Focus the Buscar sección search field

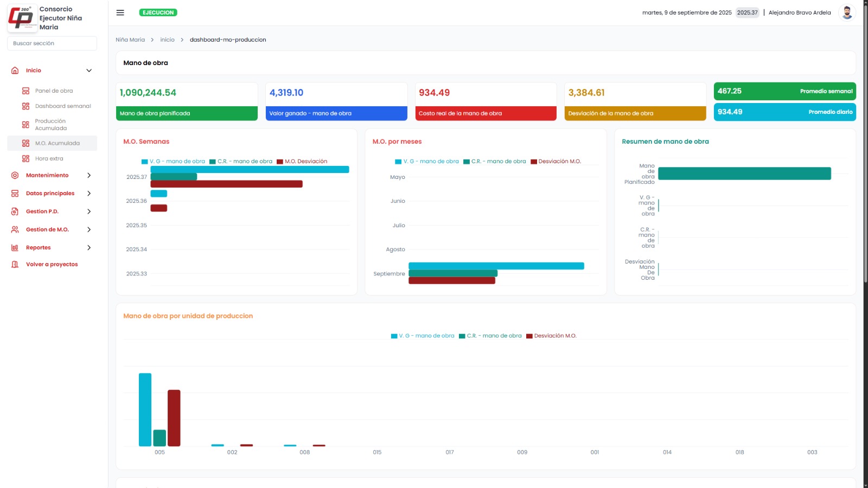52,43
